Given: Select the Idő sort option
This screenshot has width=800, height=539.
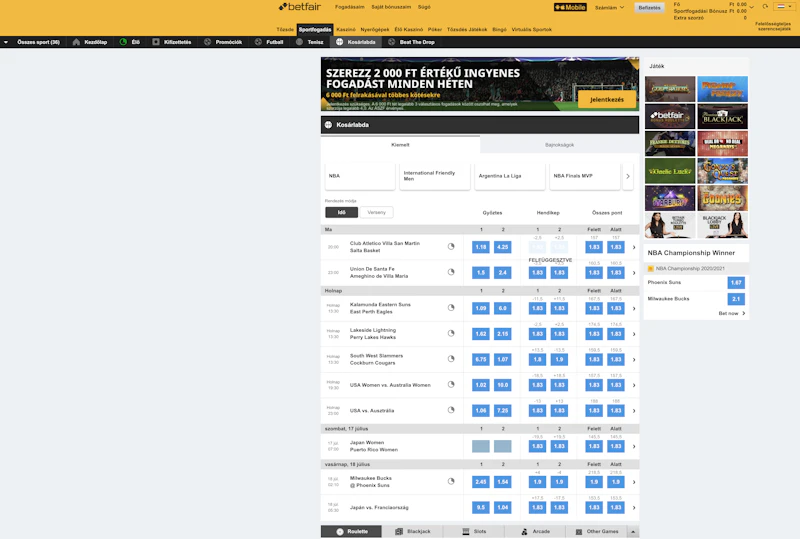Looking at the screenshot, I should point(341,212).
